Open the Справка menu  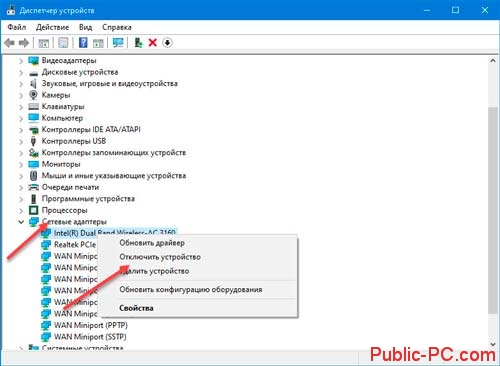click(117, 27)
